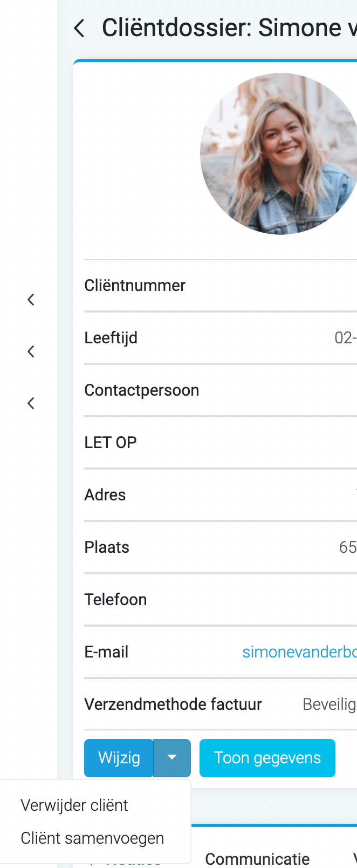Select Verwijder cliënt from the menu
This screenshot has height=868, width=357.
(74, 804)
